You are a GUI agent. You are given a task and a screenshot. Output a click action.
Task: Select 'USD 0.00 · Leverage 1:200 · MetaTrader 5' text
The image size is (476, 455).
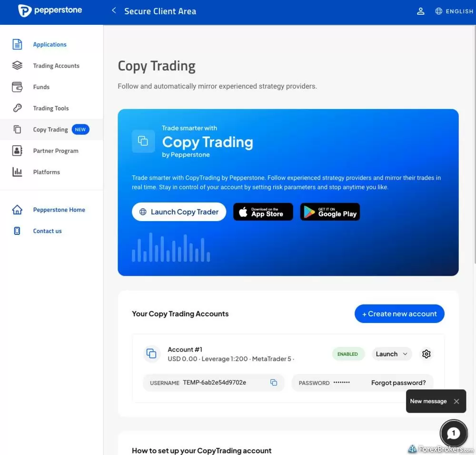click(x=229, y=359)
